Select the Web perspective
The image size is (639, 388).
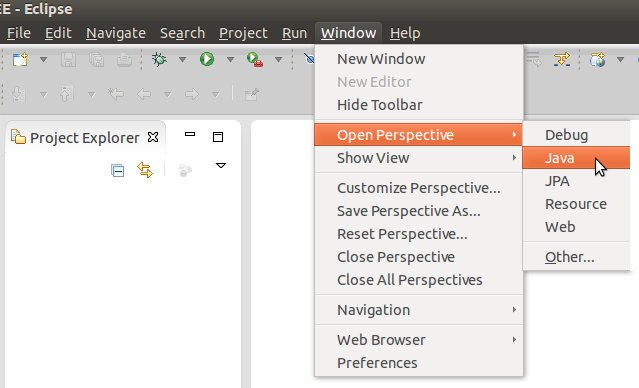[576, 227]
